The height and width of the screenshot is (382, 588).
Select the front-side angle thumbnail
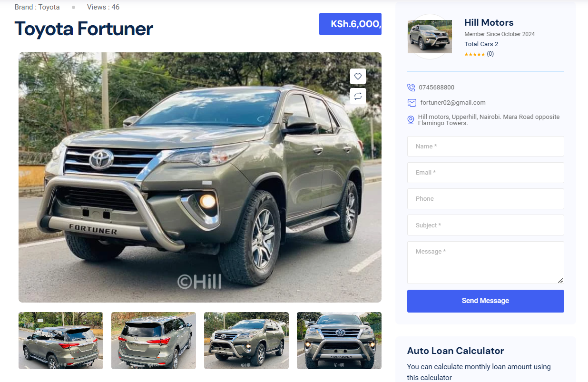click(246, 341)
